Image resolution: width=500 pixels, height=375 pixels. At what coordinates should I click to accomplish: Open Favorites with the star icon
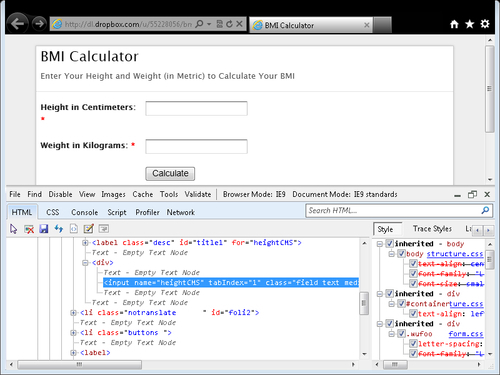pyautogui.click(x=469, y=24)
